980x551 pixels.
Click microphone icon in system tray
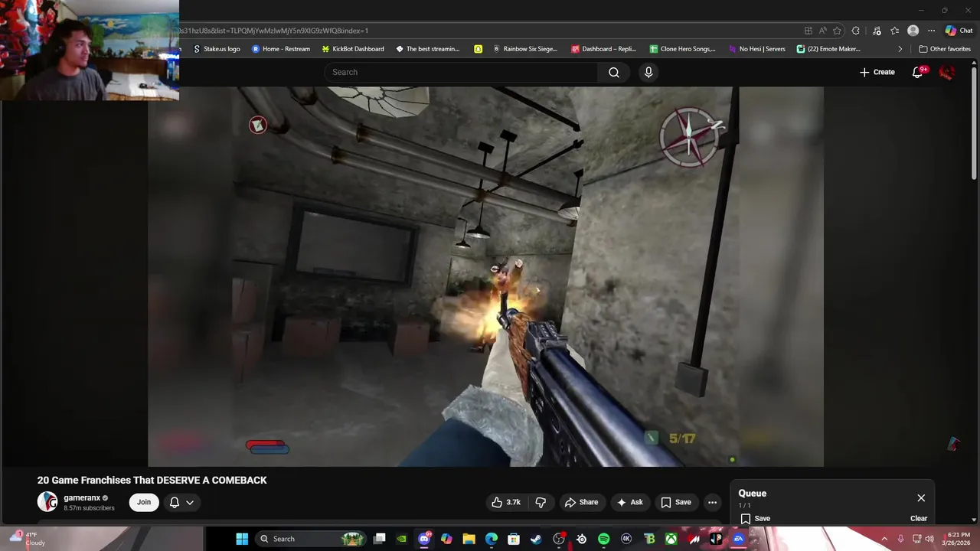900,539
